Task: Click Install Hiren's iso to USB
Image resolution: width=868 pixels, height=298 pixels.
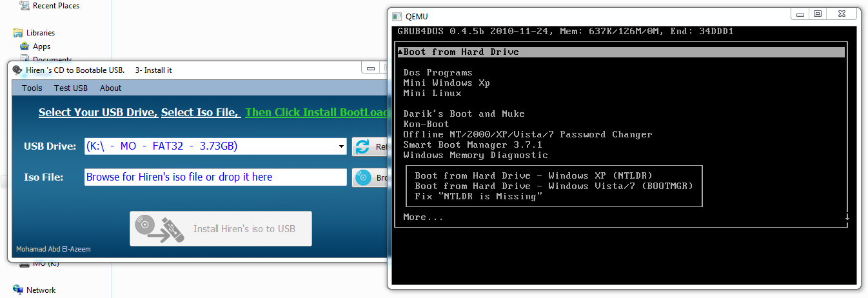Action: [x=221, y=228]
